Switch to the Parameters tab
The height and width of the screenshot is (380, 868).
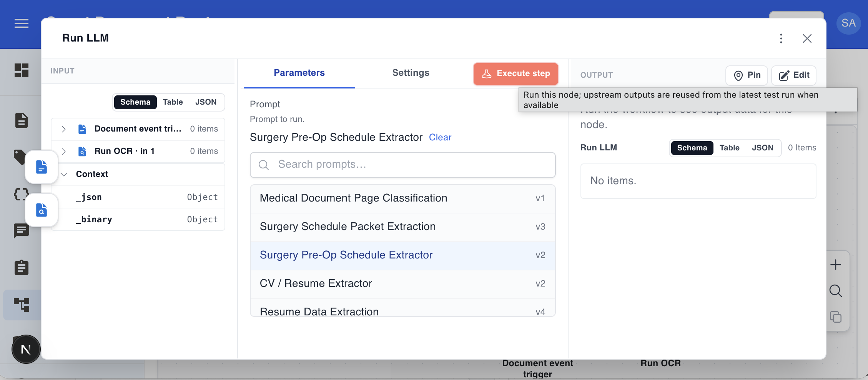click(299, 73)
